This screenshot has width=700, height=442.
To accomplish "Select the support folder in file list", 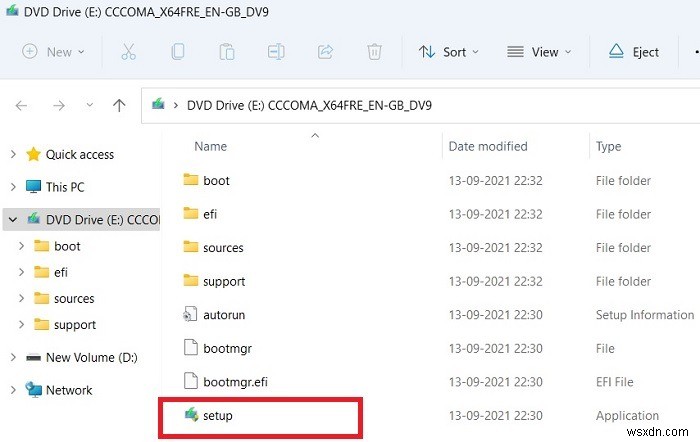I will (224, 282).
